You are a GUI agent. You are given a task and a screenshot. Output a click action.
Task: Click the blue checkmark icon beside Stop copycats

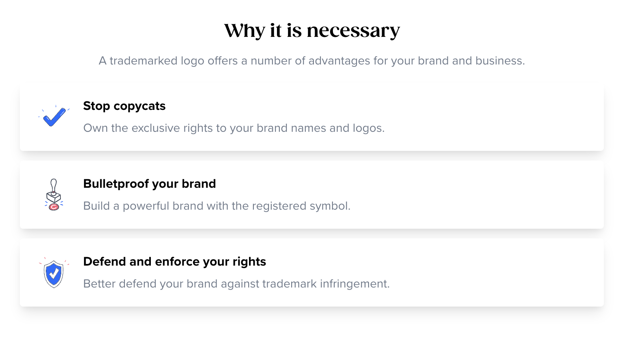click(x=54, y=116)
